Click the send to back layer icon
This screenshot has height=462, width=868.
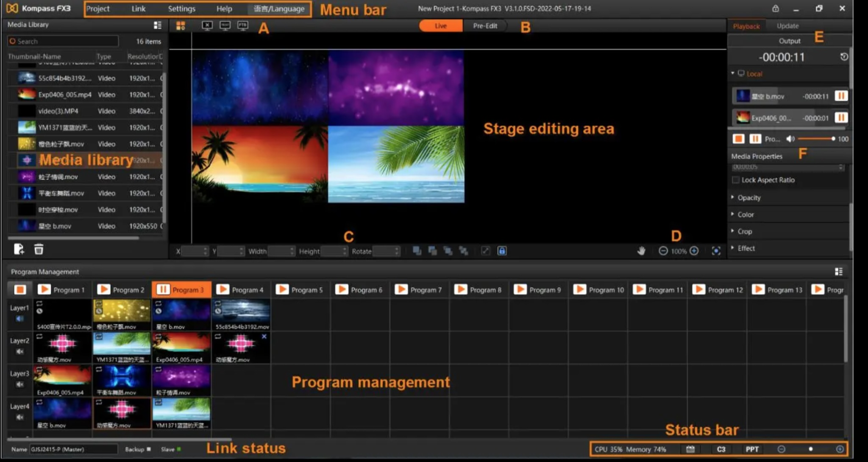(x=464, y=251)
